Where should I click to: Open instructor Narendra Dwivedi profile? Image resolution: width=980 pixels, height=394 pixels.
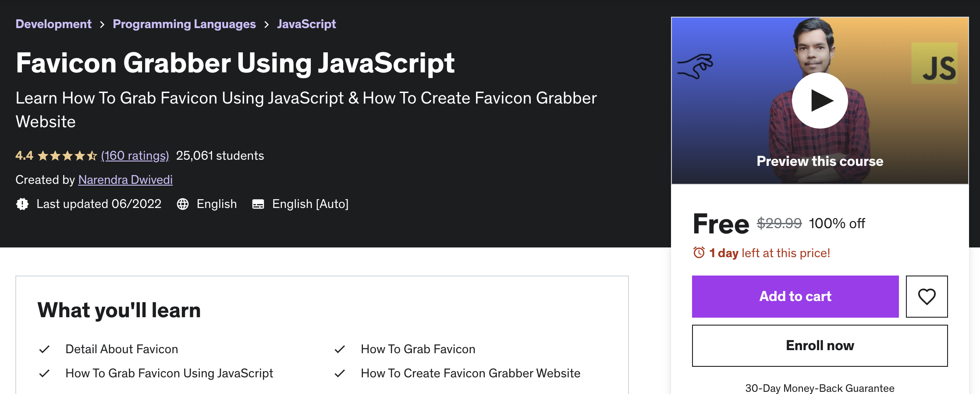pyautogui.click(x=125, y=180)
